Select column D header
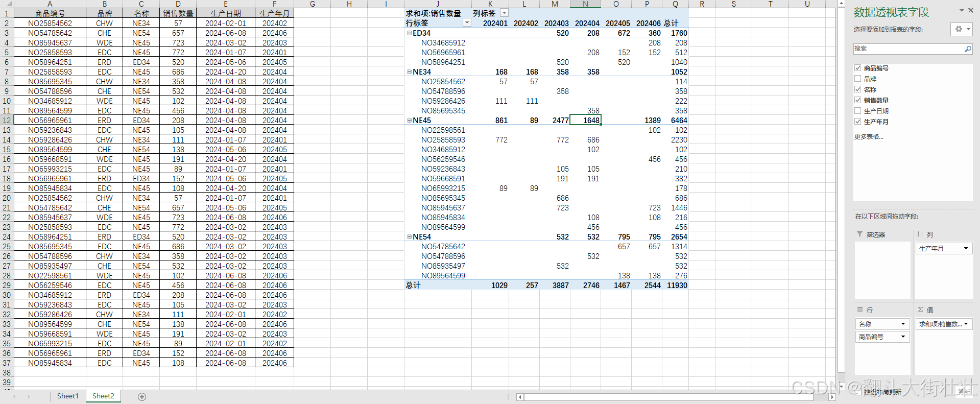Viewport: 980px width, 404px height. 178,4
